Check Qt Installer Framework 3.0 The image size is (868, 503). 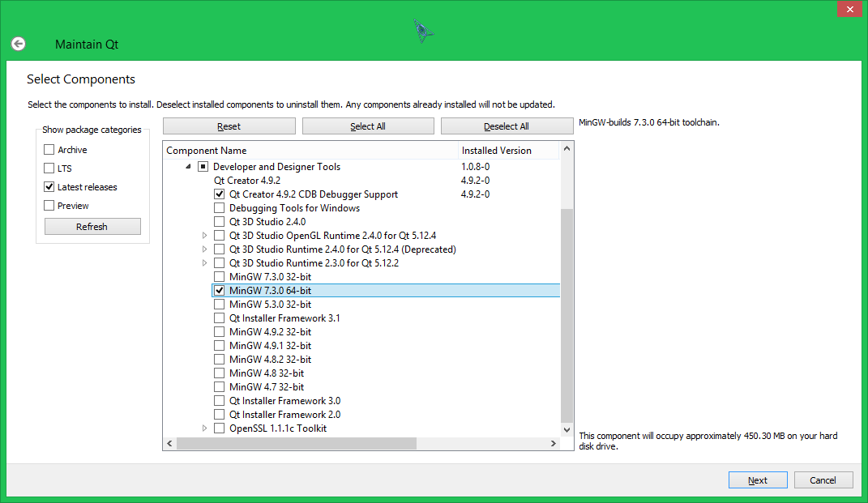click(219, 401)
